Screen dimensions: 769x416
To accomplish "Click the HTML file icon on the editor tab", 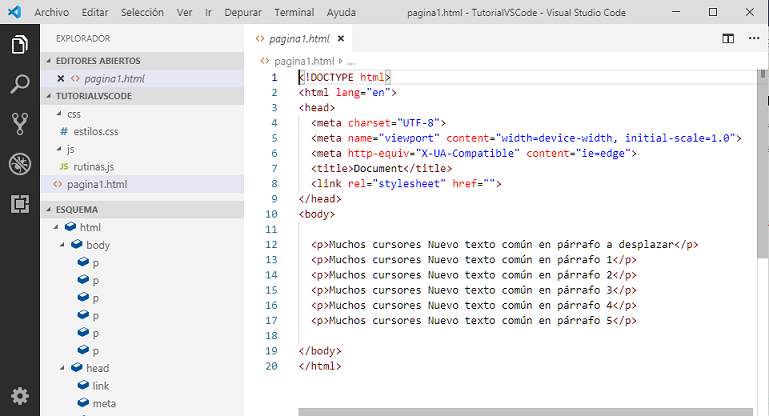I will pos(260,38).
